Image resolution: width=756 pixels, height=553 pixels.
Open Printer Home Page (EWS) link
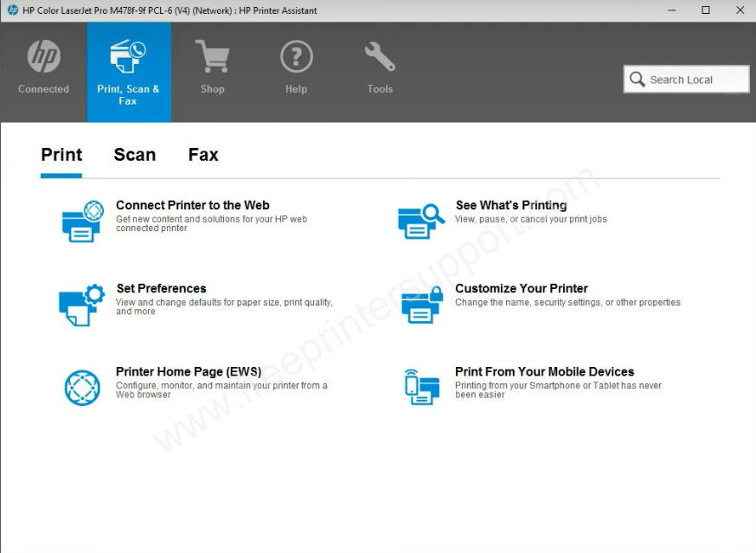pos(189,371)
